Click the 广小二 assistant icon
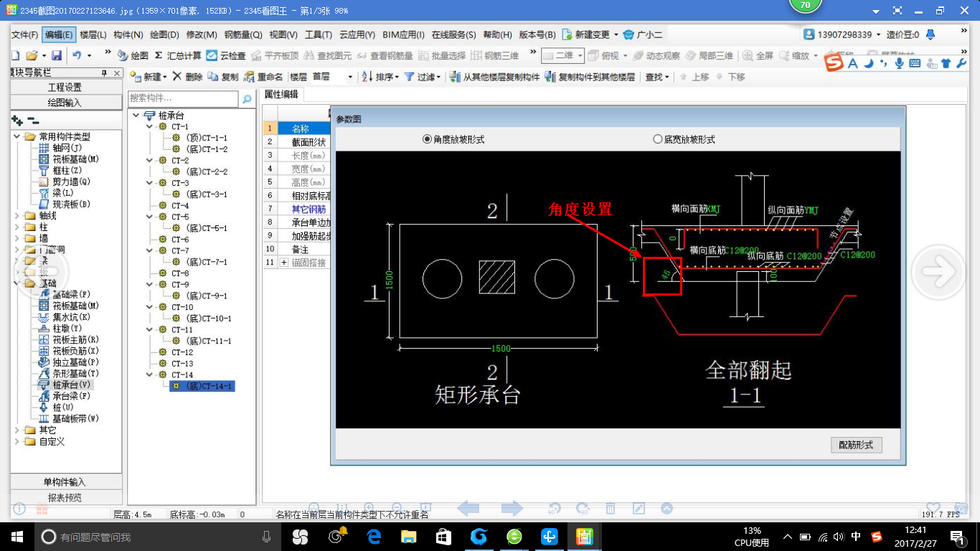Image resolution: width=980 pixels, height=551 pixels. [x=642, y=34]
